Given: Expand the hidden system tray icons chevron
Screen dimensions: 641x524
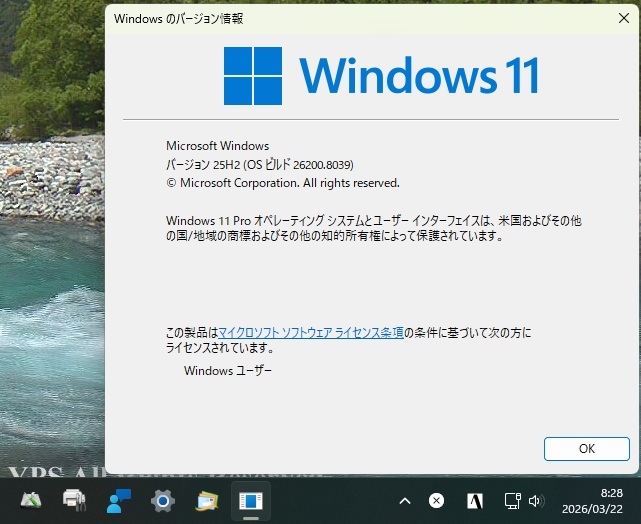Looking at the screenshot, I should [405, 501].
